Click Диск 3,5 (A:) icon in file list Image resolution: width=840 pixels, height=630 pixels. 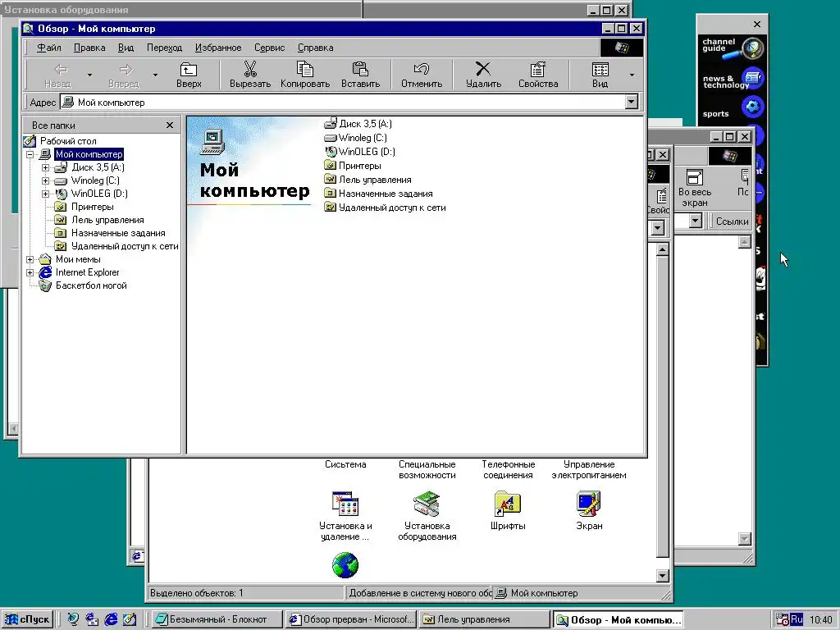tap(331, 124)
